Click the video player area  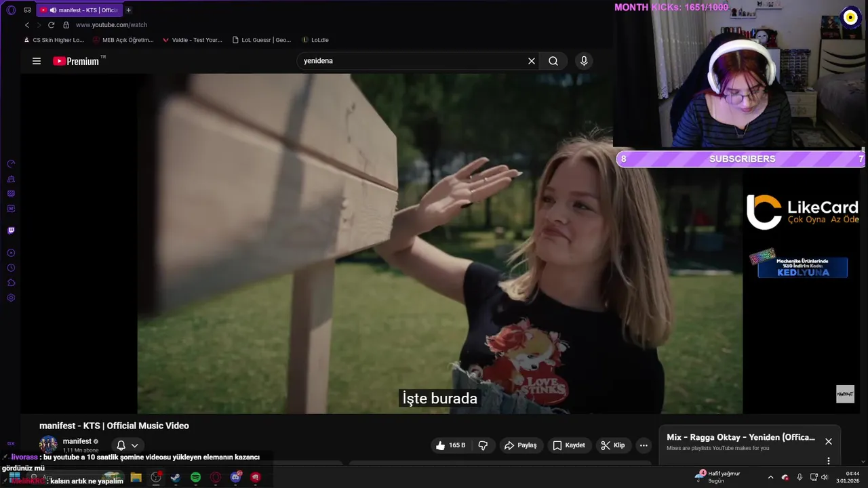[x=439, y=244]
